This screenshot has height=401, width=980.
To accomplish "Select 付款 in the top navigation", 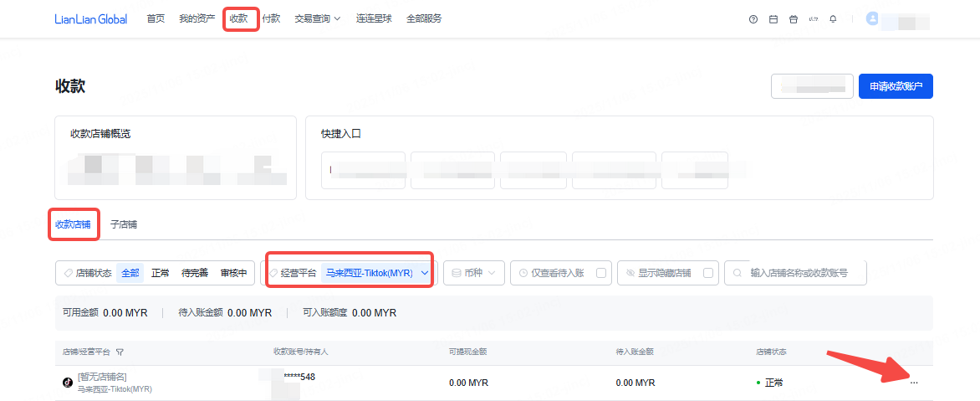I will click(271, 18).
